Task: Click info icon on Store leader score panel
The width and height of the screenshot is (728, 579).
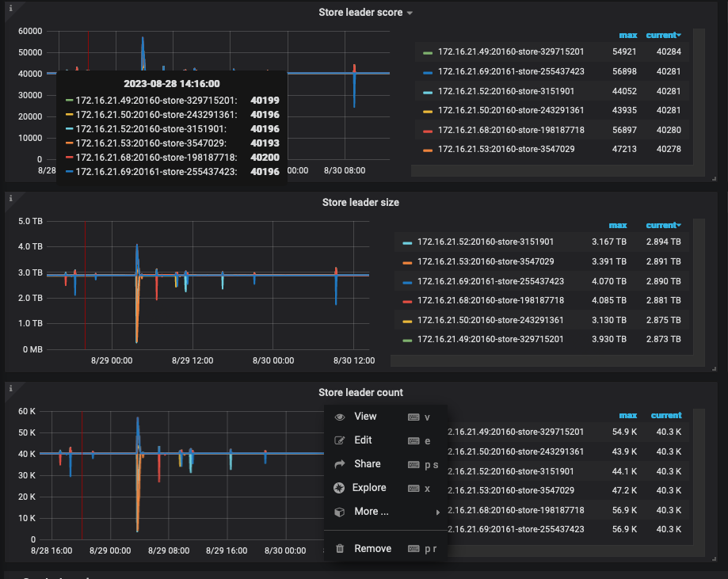Action: (10, 8)
